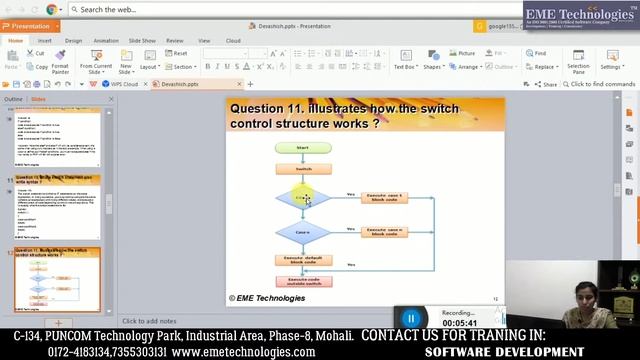
Task: Add a new document tab with plus
Action: coord(250,84)
